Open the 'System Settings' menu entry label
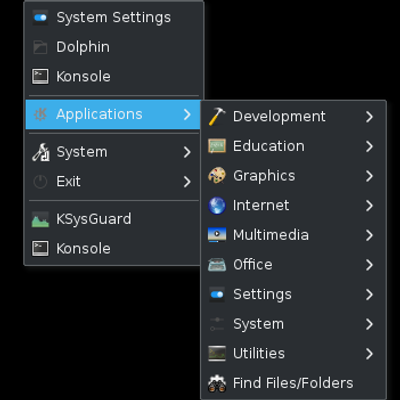This screenshot has height=400, width=400. click(113, 18)
